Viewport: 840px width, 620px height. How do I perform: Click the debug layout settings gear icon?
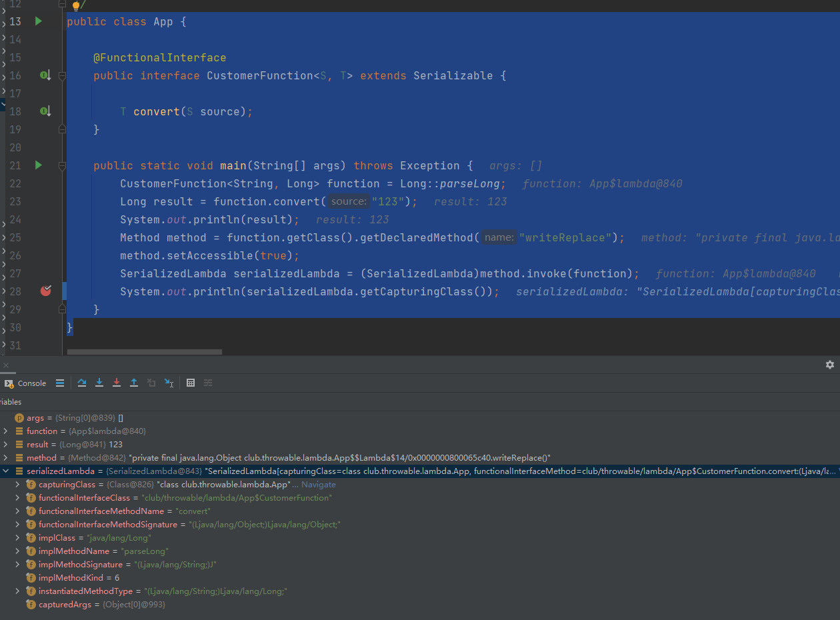(829, 365)
